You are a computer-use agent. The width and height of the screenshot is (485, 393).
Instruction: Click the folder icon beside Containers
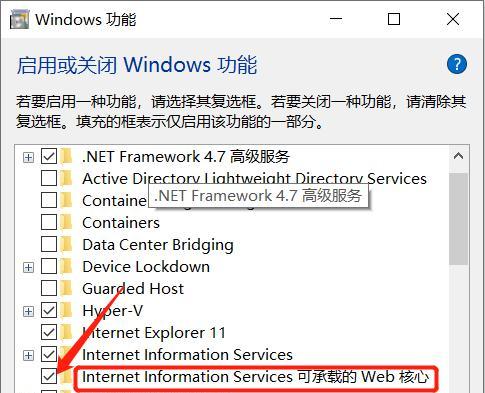[x=67, y=223]
